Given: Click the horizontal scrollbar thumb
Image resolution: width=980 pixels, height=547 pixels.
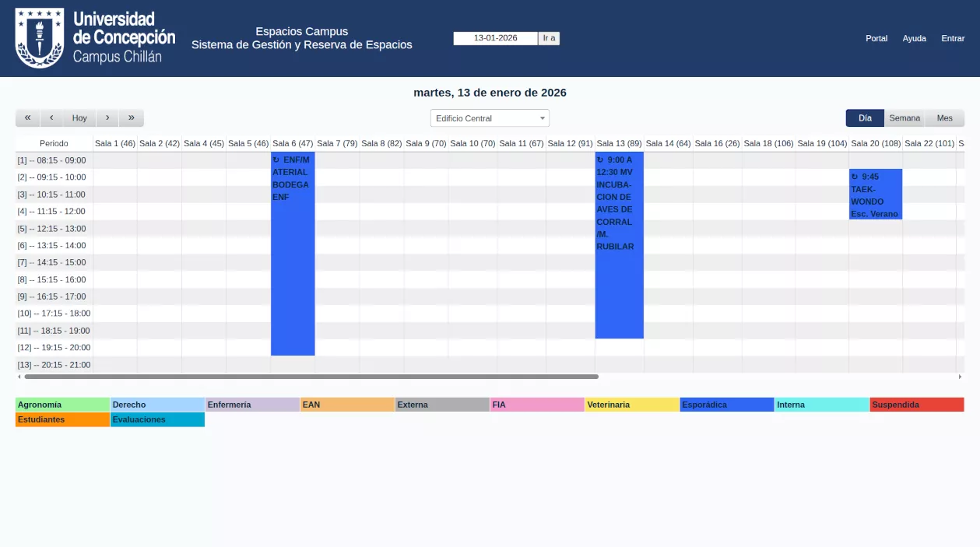Looking at the screenshot, I should [x=311, y=377].
